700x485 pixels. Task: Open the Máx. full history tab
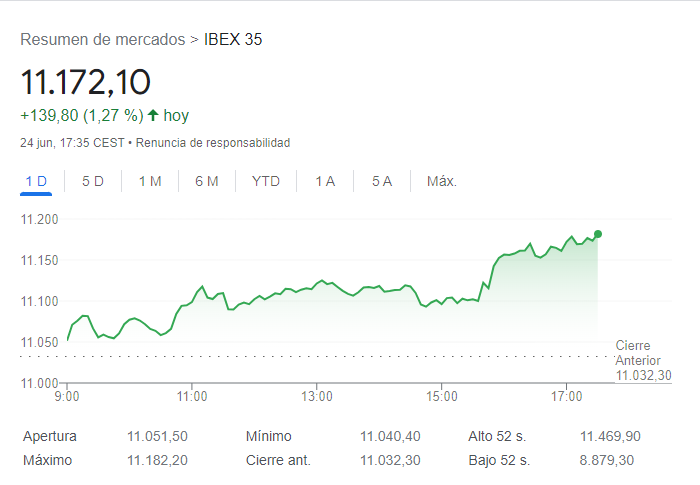(442, 181)
